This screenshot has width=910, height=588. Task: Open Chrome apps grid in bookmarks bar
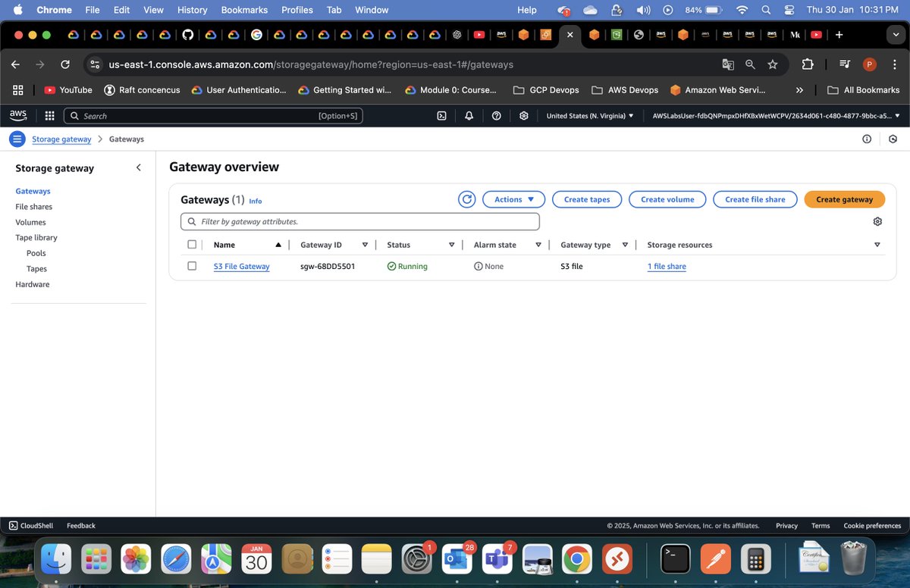pos(18,89)
